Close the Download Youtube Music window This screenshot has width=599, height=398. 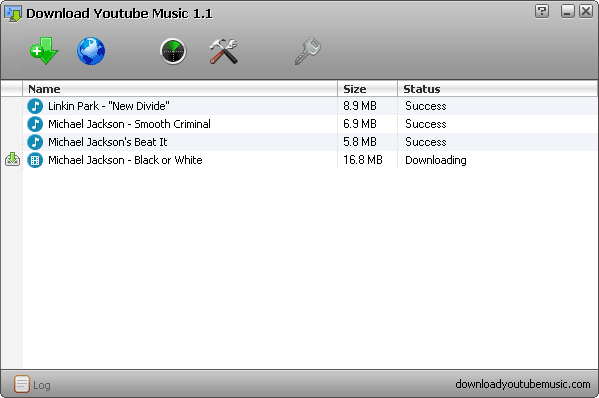586,11
